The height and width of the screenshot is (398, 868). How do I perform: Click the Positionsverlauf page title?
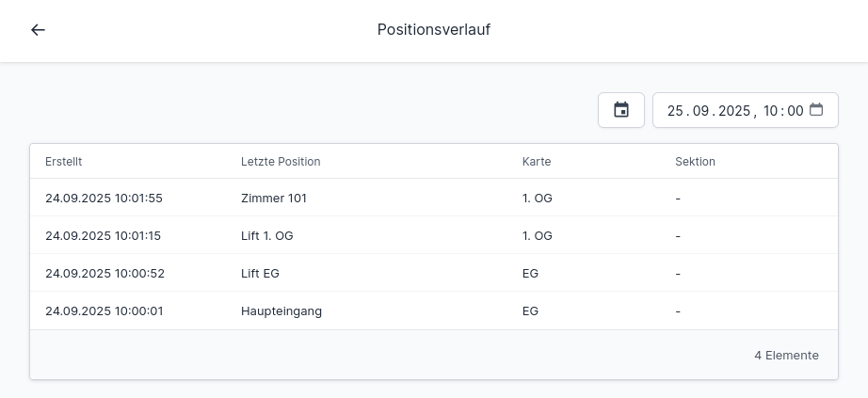[434, 30]
